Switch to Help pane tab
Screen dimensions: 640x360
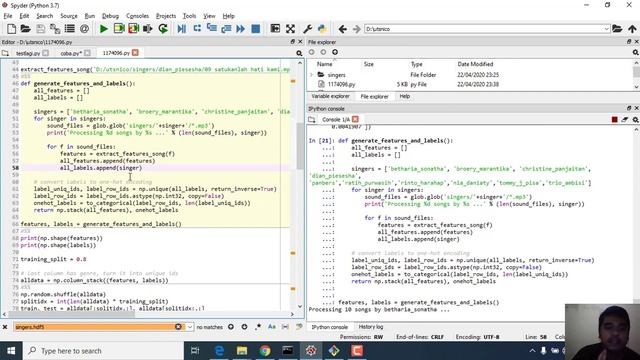(x=404, y=96)
